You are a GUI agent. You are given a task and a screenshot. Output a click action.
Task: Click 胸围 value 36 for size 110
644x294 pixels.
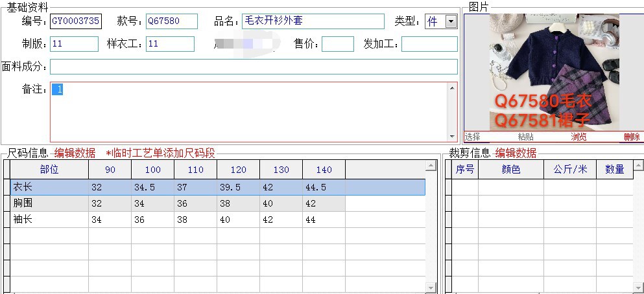tap(195, 203)
